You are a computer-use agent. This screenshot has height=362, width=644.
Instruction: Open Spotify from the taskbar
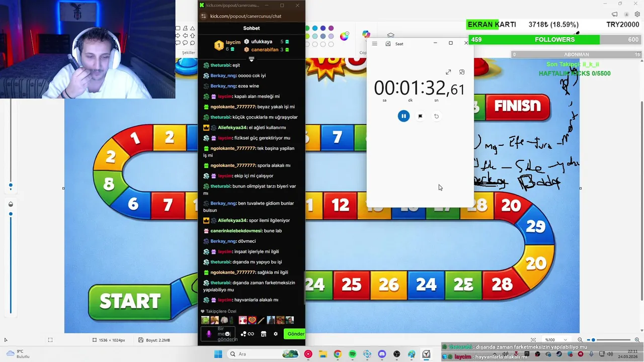352,354
